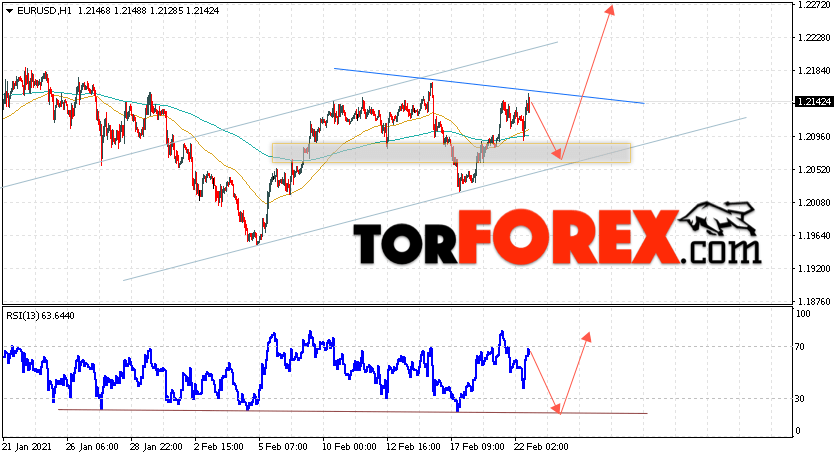The height and width of the screenshot is (458, 838).
Task: Click the 1.21840 price axis label
Action: click(814, 71)
